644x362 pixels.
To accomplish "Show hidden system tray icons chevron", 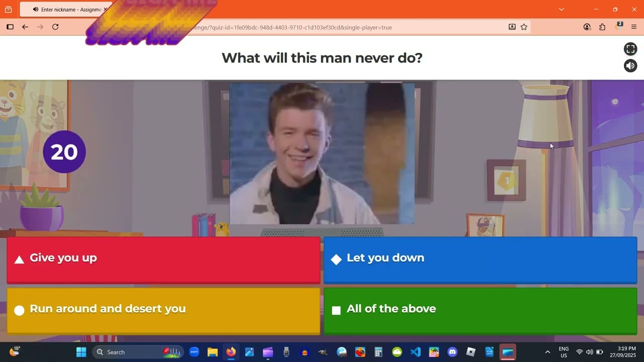I will pos(547,352).
